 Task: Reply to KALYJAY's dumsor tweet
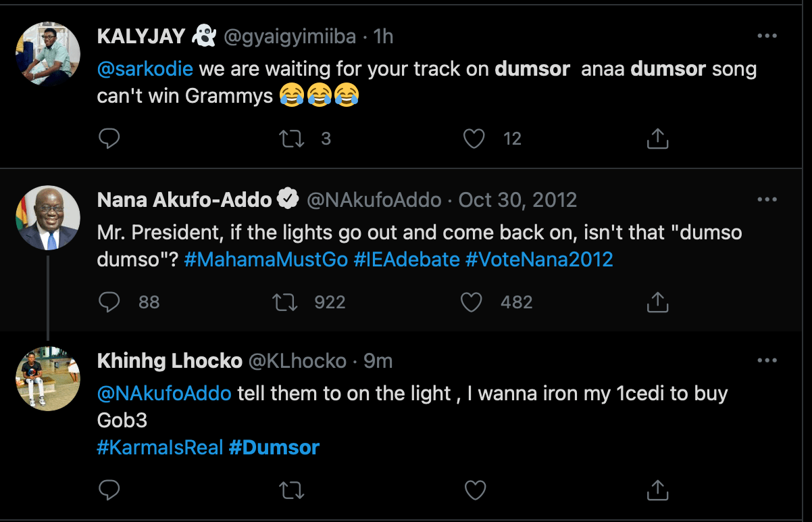(109, 139)
